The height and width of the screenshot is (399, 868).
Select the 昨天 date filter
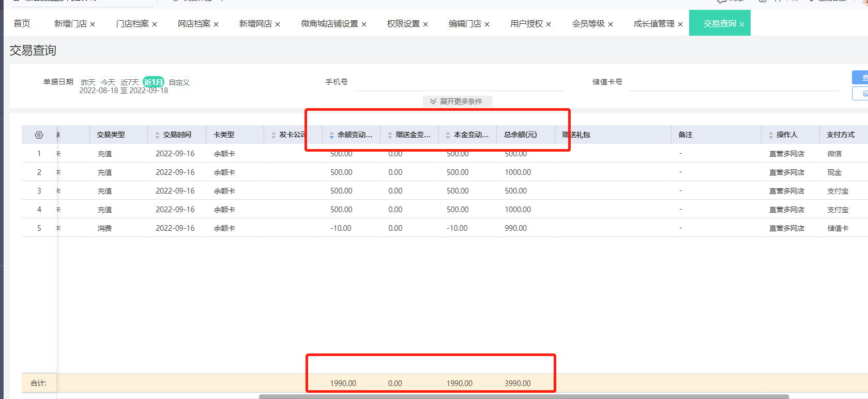pos(88,82)
